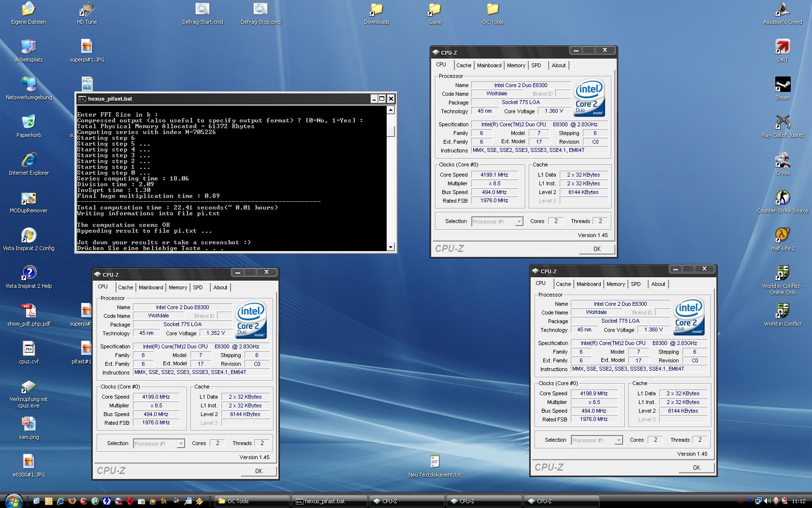Click scroll-up arrow in hexus_pifast.bat console
This screenshot has height=508, width=812.
tap(391, 110)
